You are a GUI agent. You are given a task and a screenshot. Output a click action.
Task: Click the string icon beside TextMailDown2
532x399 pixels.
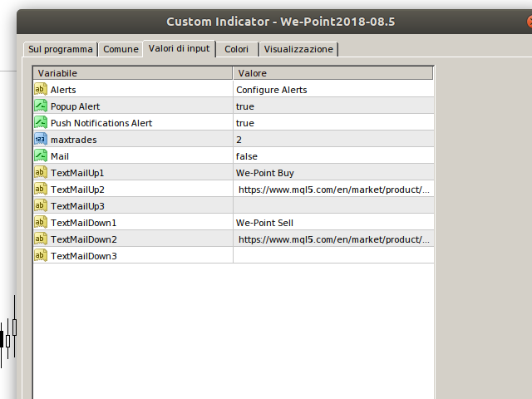point(41,239)
